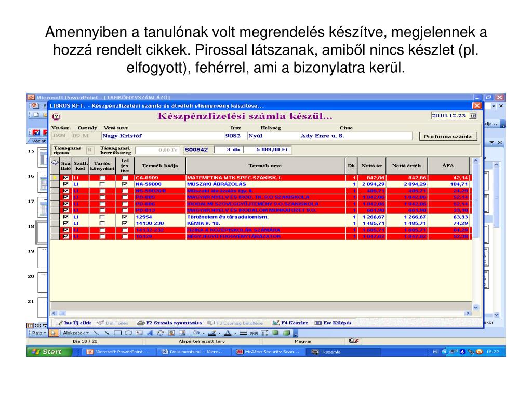Open the drawing toolbar options arrow

pos(296,334)
